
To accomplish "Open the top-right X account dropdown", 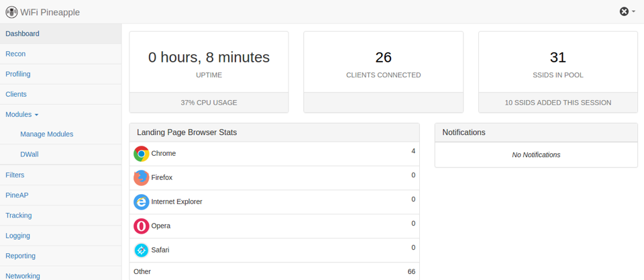I will tap(627, 11).
